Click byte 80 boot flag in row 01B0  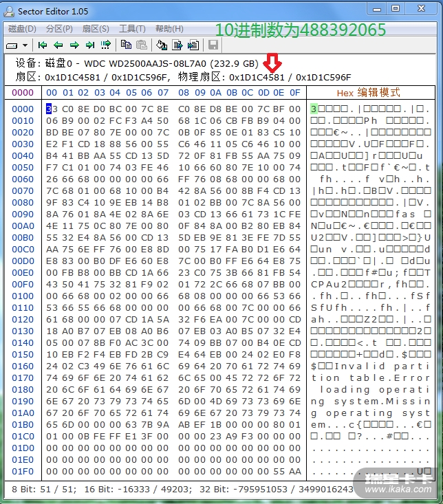[279, 425]
